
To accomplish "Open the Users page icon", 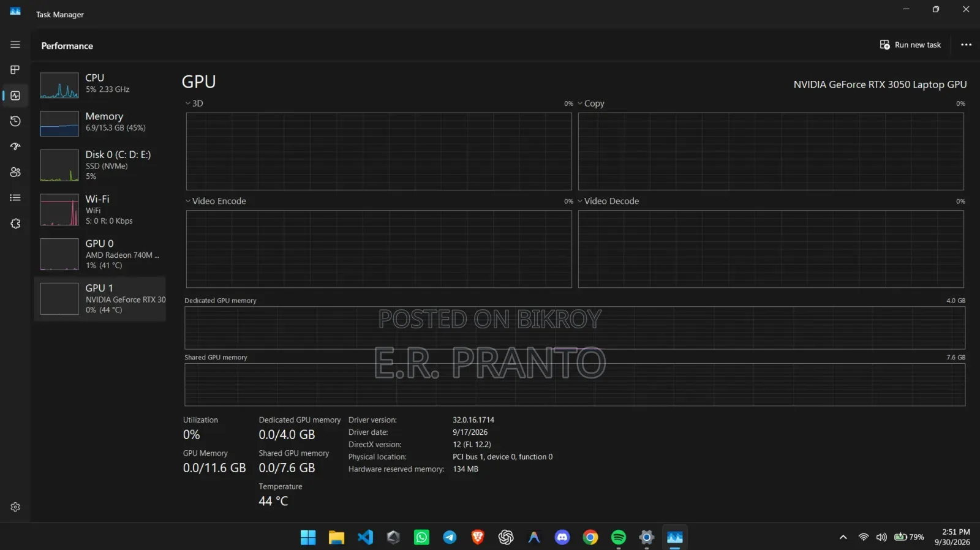I will click(15, 172).
